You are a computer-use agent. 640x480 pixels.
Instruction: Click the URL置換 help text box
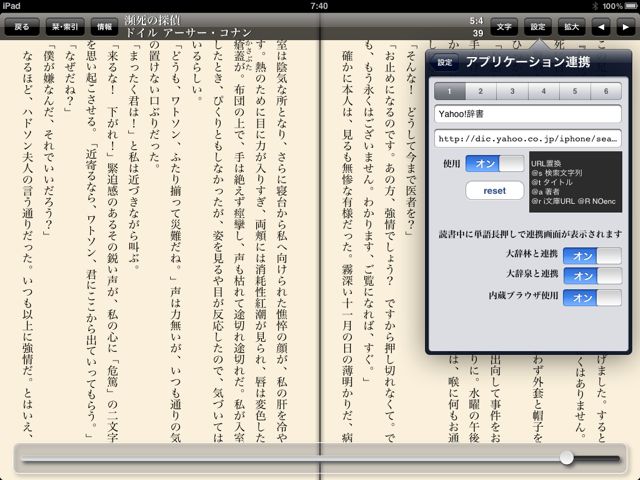click(575, 182)
